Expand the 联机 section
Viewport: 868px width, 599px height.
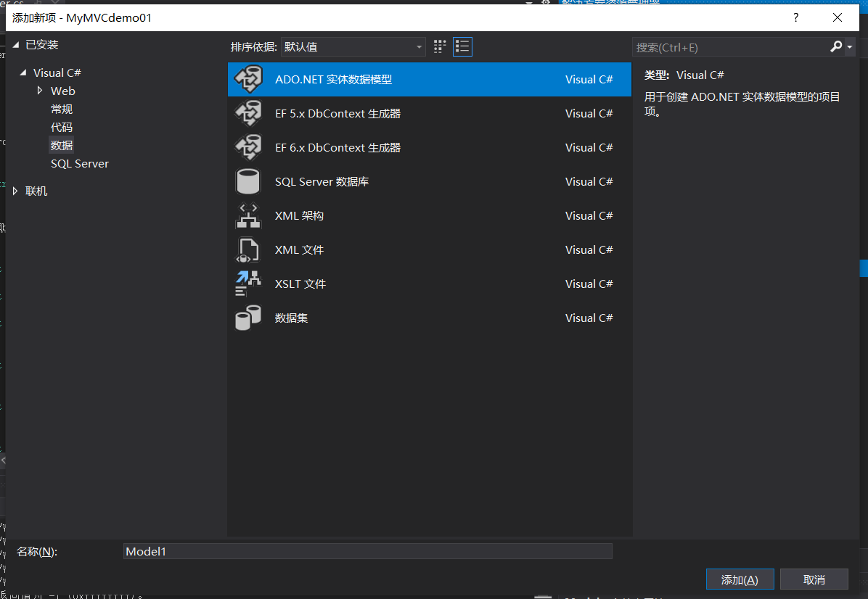15,191
